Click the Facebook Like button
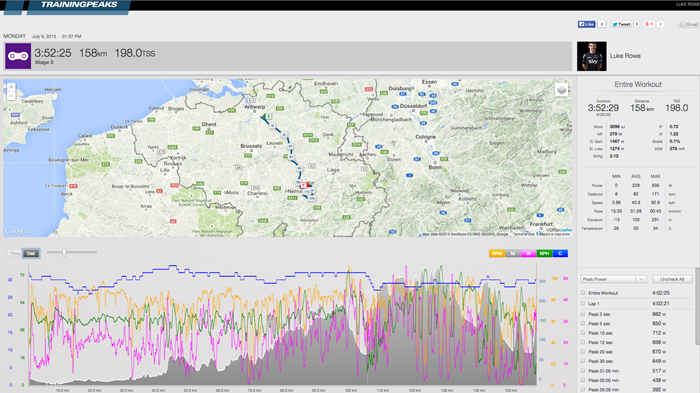Image resolution: width=700 pixels, height=393 pixels. click(586, 24)
